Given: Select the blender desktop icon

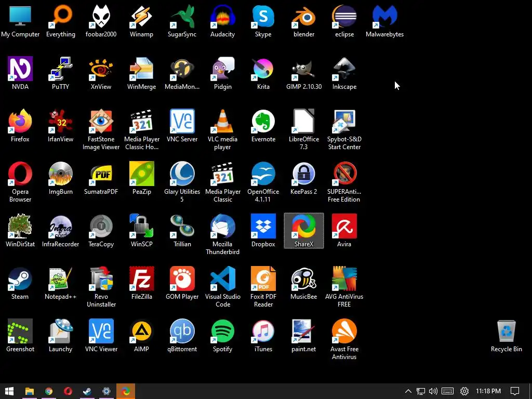Looking at the screenshot, I should (x=303, y=21).
